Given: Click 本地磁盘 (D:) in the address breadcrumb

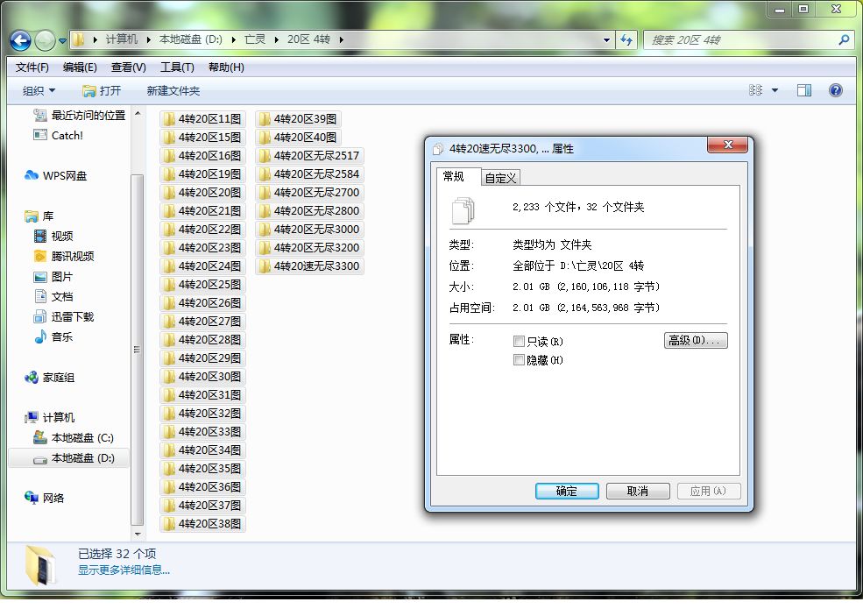Looking at the screenshot, I should (x=190, y=39).
